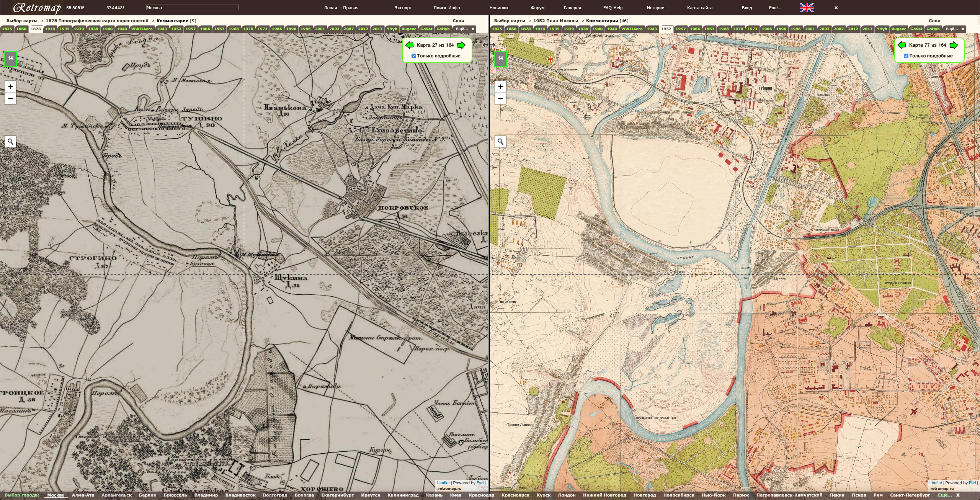Select 1825 tab in left pane
This screenshot has width=980, height=500.
[7, 29]
